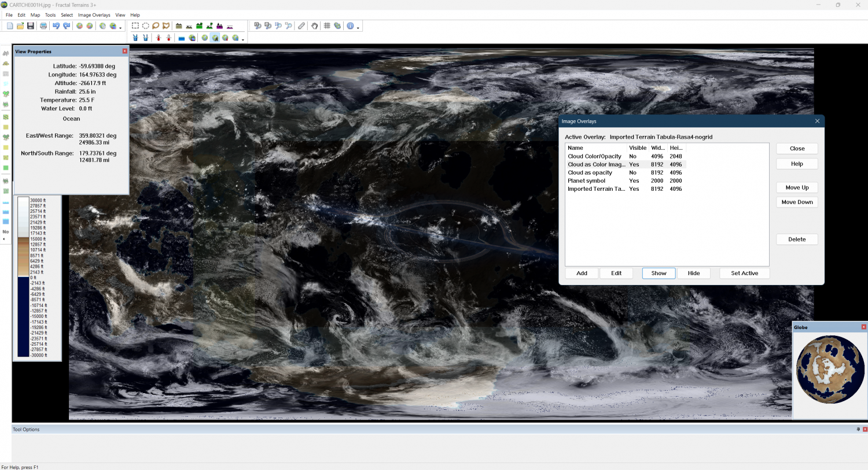Viewport: 868px width, 470px height.
Task: Open dropdown arrow after the globe icons
Action: click(120, 27)
